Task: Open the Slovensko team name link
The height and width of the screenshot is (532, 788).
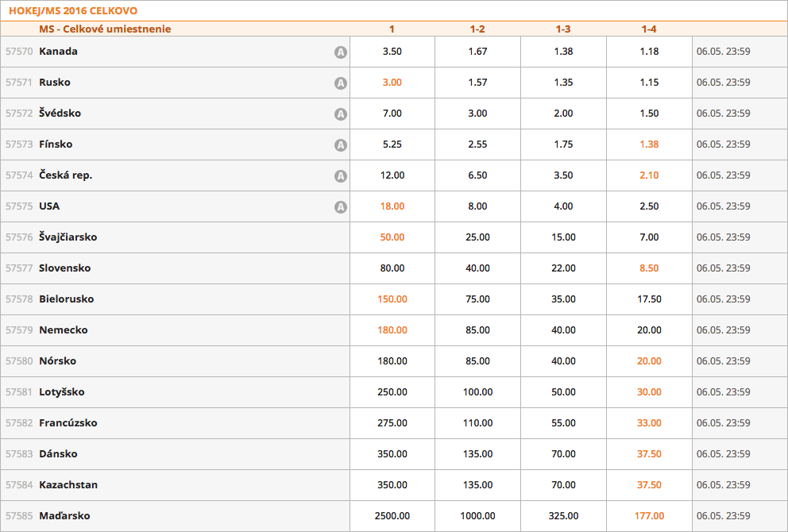Action: pyautogui.click(x=65, y=268)
